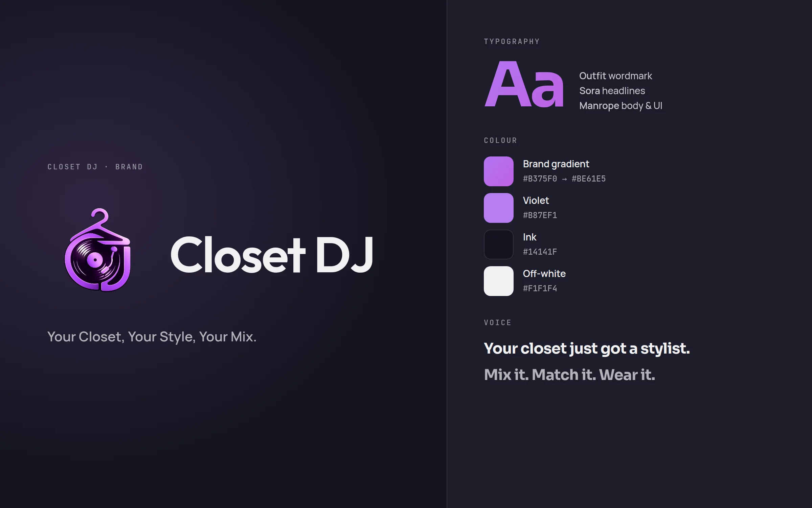
Task: Select the Off-white color swatch
Action: (x=498, y=281)
